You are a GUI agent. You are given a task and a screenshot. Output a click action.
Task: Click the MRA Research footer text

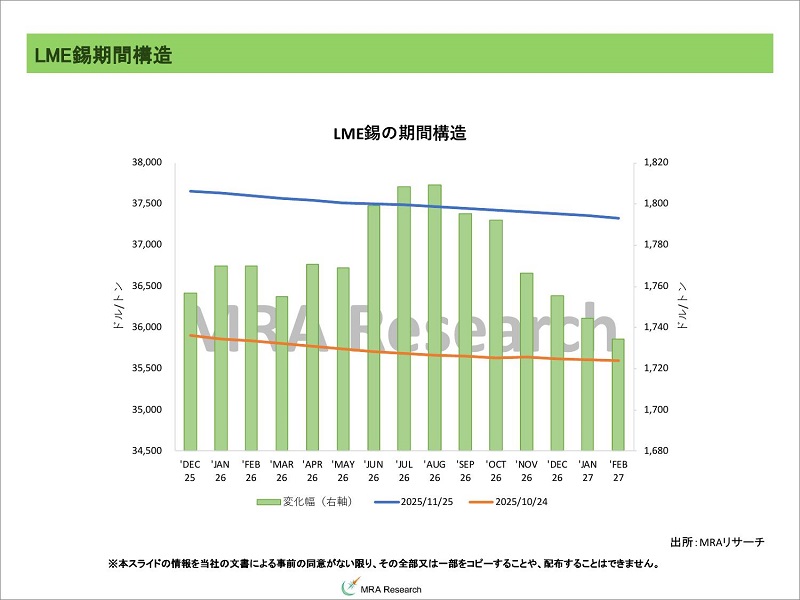click(x=392, y=589)
